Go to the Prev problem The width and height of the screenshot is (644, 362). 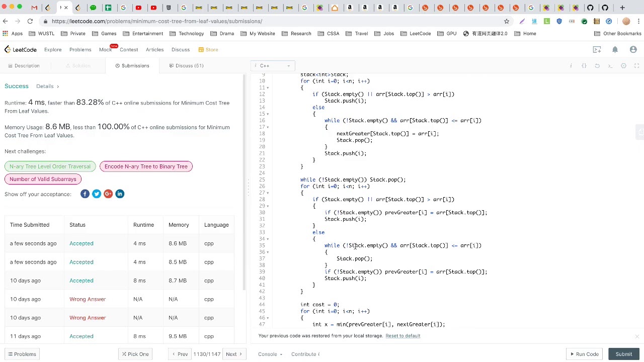coord(180,354)
